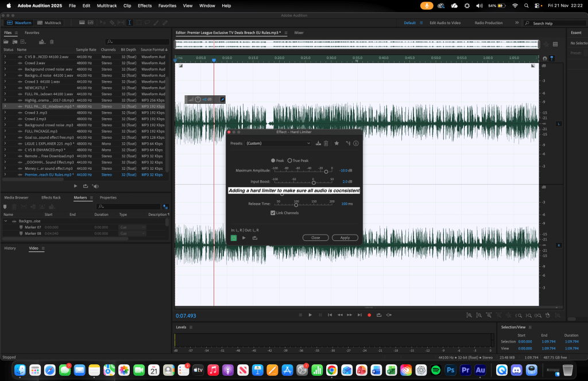Select the Time Selection tool in toolbar
This screenshot has height=381, width=588.
tap(130, 23)
